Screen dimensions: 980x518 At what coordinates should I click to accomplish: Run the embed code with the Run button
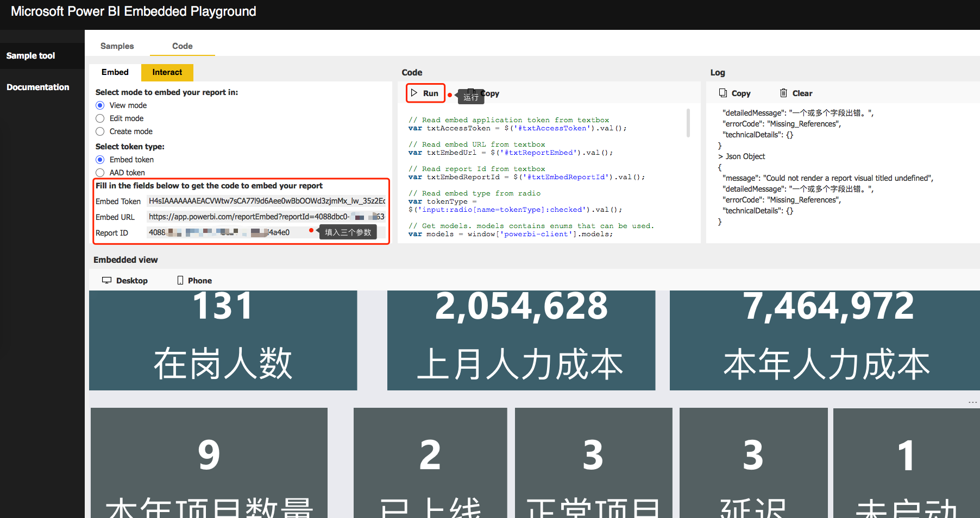tap(425, 93)
